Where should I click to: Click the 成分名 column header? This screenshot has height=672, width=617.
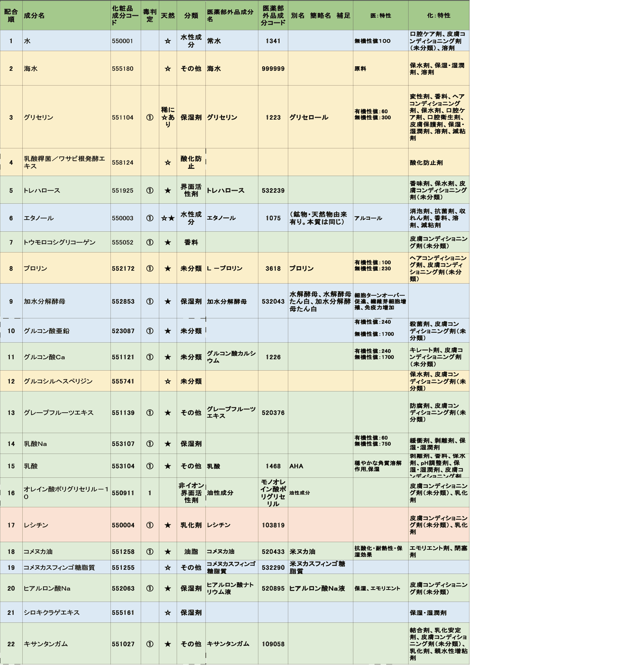67,16
